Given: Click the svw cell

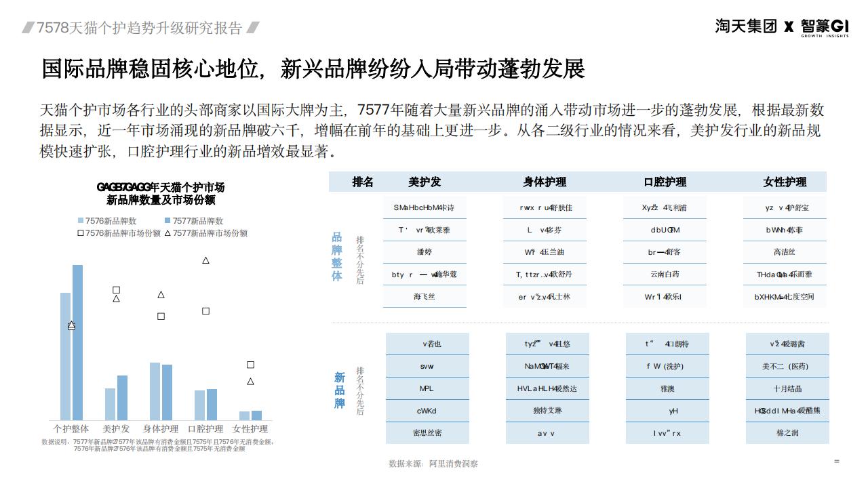Looking at the screenshot, I should tap(427, 366).
